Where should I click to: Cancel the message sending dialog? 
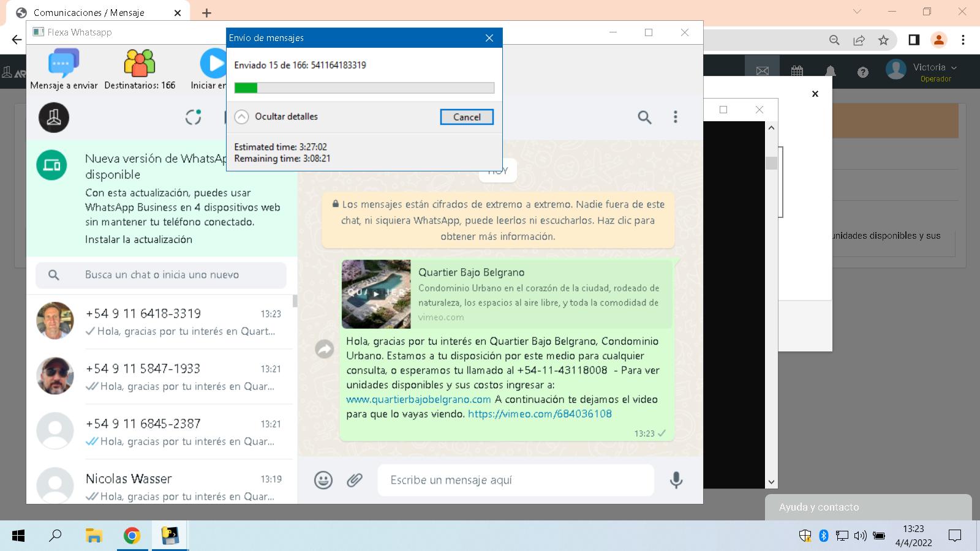467,117
